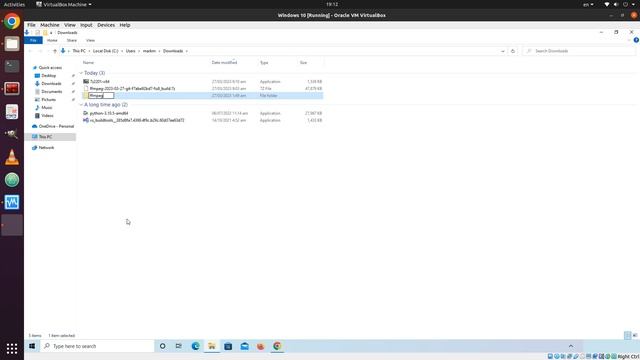Open VirtualBox File menu
The height and width of the screenshot is (360, 640).
click(31, 25)
